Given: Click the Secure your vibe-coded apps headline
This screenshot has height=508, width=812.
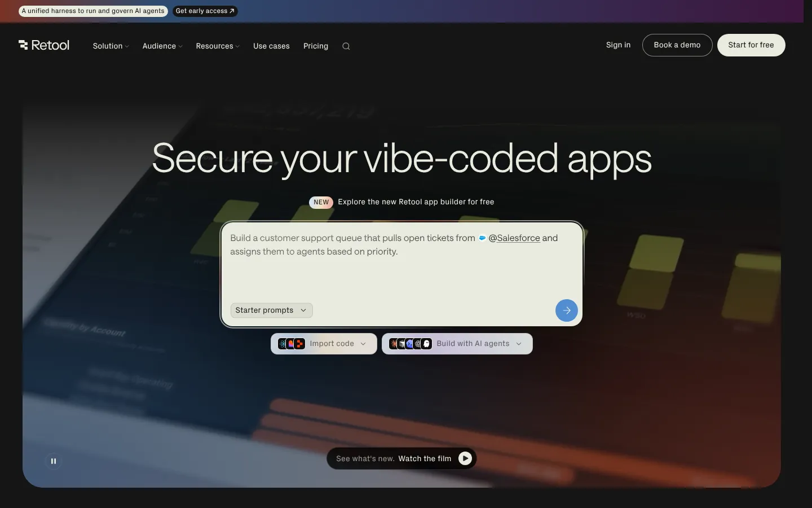Looking at the screenshot, I should coord(401,159).
